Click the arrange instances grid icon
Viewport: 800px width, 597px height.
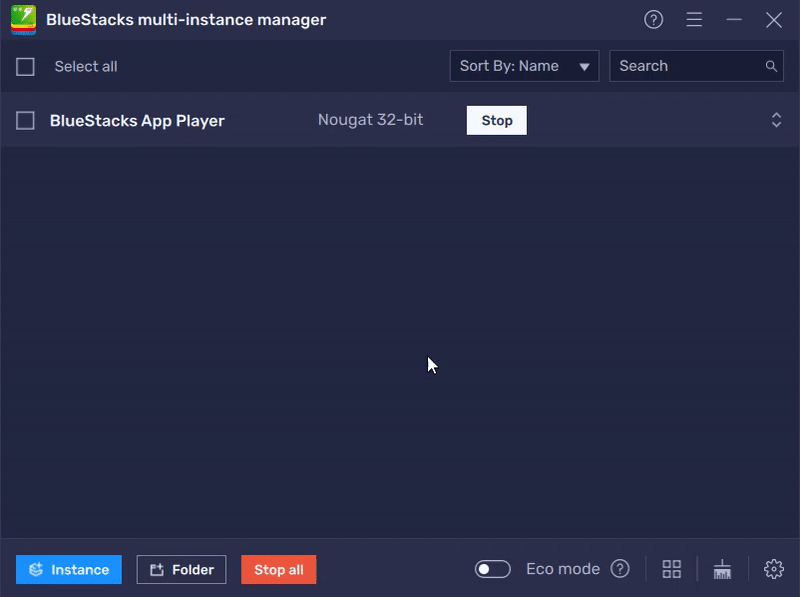pos(671,569)
